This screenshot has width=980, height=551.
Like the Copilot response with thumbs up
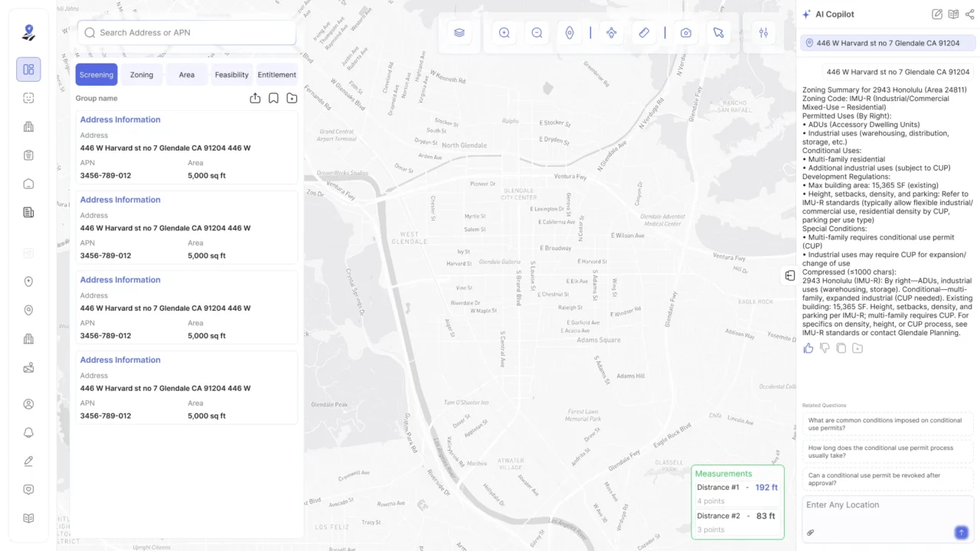click(x=808, y=348)
